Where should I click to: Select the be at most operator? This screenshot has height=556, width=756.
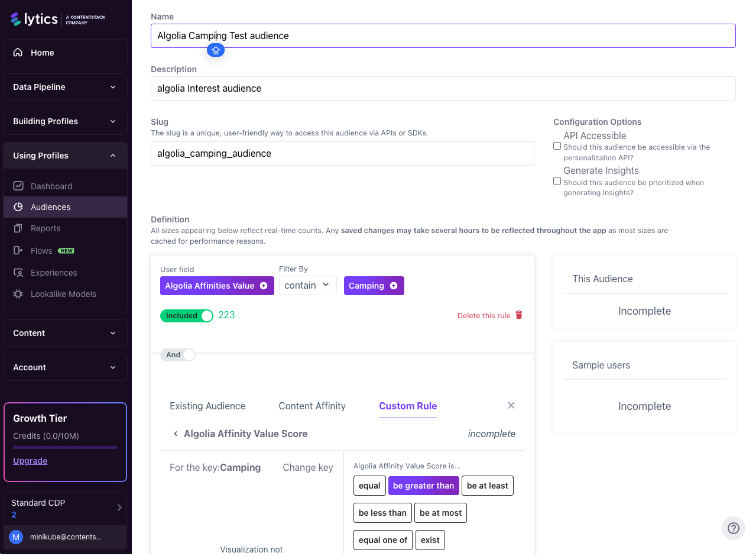pos(441,513)
